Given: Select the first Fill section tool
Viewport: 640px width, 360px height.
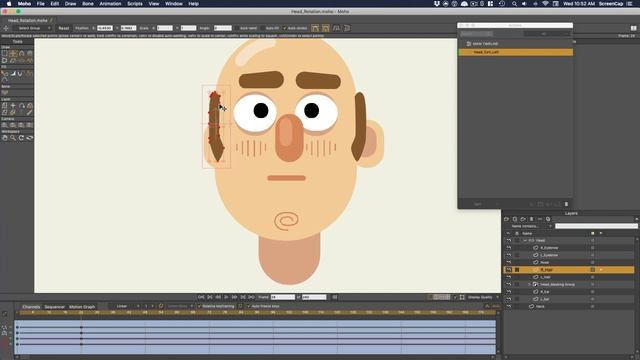Looking at the screenshot, I should (x=4, y=73).
